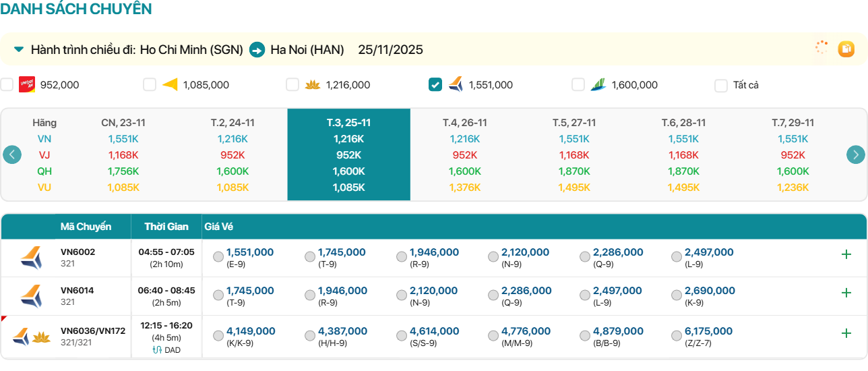Viewport: 868px width, 371px height.
Task: Click the Vietjet logo next to 952,000
Action: pyautogui.click(x=27, y=84)
